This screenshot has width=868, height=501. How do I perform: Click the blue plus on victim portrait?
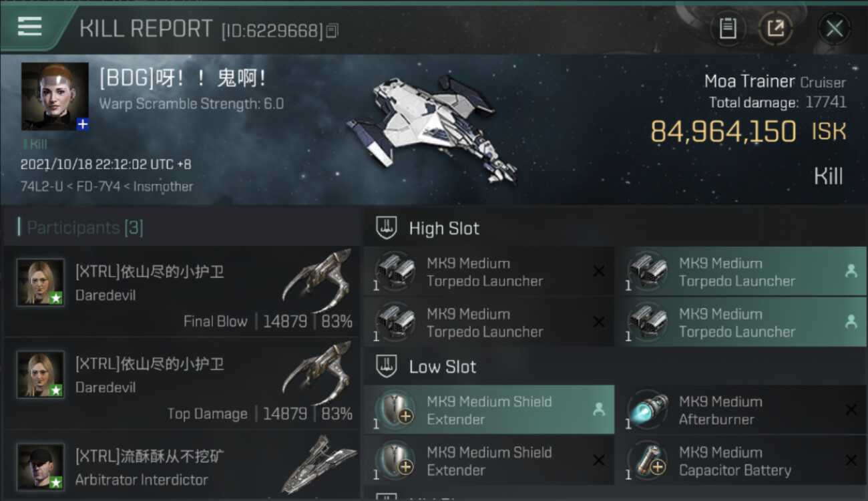(x=83, y=124)
